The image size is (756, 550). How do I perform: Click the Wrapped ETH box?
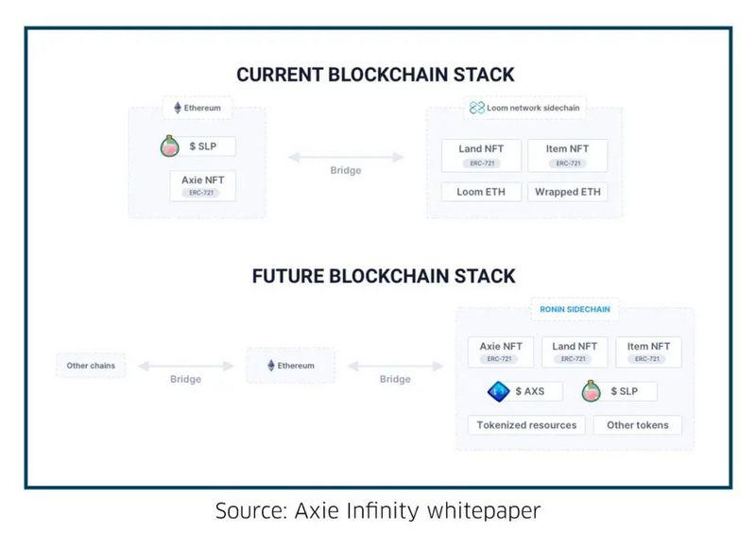[568, 192]
